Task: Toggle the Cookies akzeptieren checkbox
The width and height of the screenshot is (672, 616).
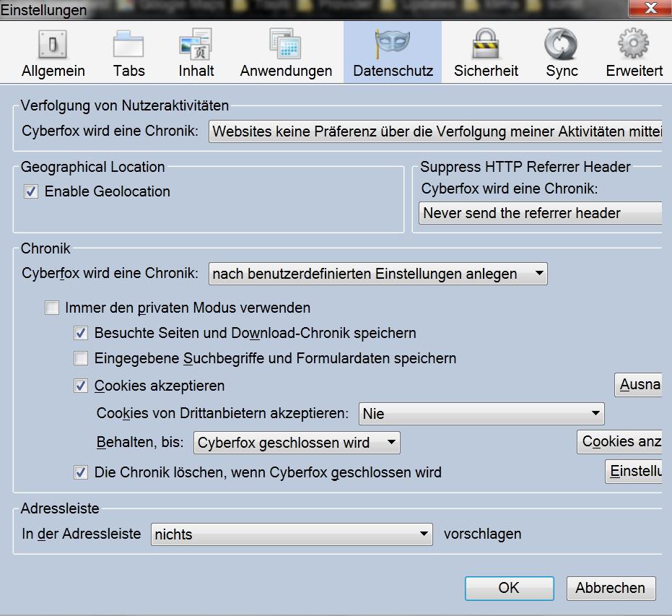Action: point(81,386)
